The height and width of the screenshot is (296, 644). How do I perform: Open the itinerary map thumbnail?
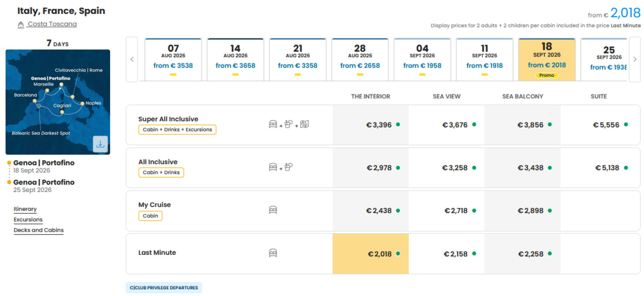[x=58, y=102]
